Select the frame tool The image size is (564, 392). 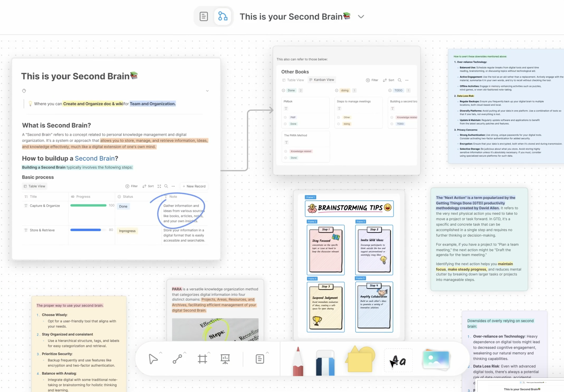click(x=202, y=359)
